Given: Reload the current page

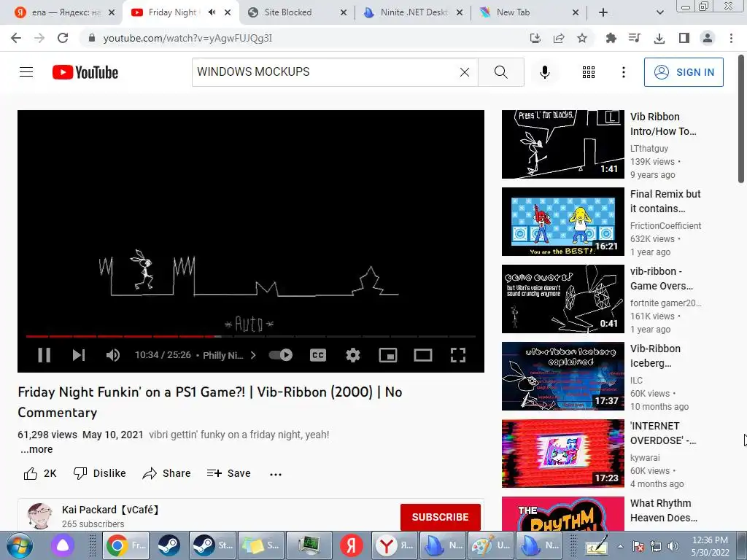Looking at the screenshot, I should (x=63, y=38).
